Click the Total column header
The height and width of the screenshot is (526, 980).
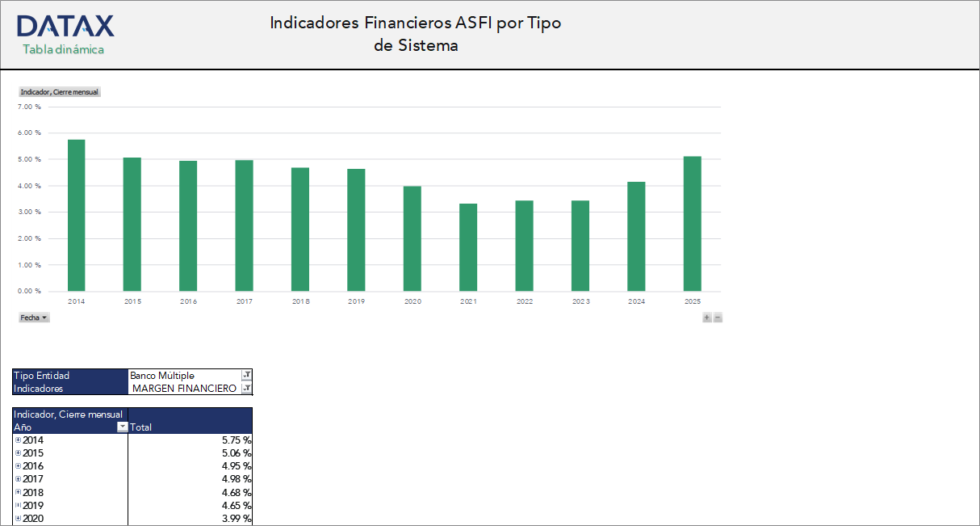coord(141,427)
